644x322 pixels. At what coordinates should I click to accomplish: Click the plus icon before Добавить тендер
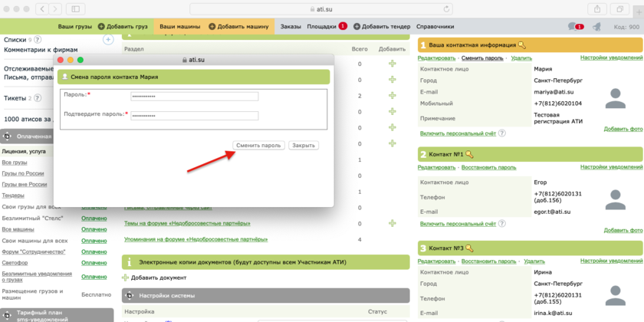(x=356, y=26)
